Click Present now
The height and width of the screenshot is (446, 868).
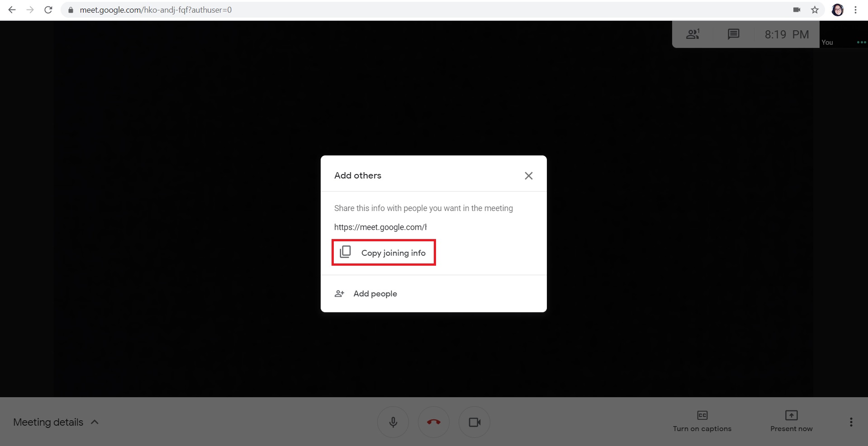coord(791,420)
